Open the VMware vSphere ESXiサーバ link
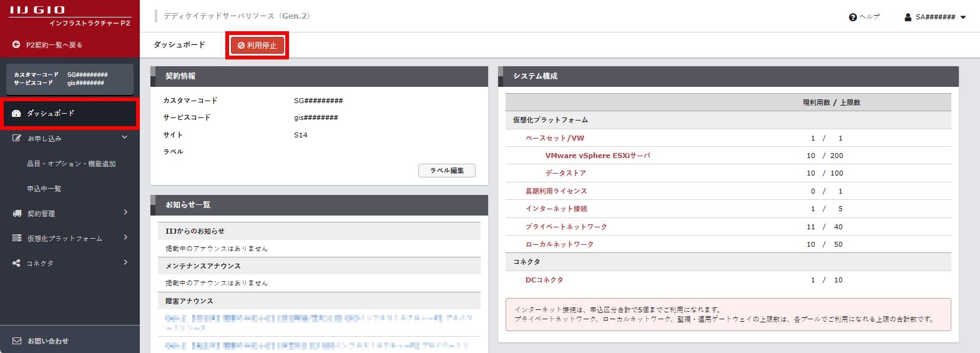Viewport: 980px width, 353px height. coord(597,156)
